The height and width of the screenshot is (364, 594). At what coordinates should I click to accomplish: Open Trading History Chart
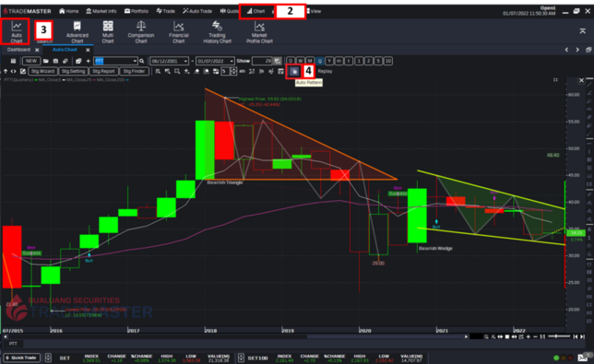[x=217, y=31]
